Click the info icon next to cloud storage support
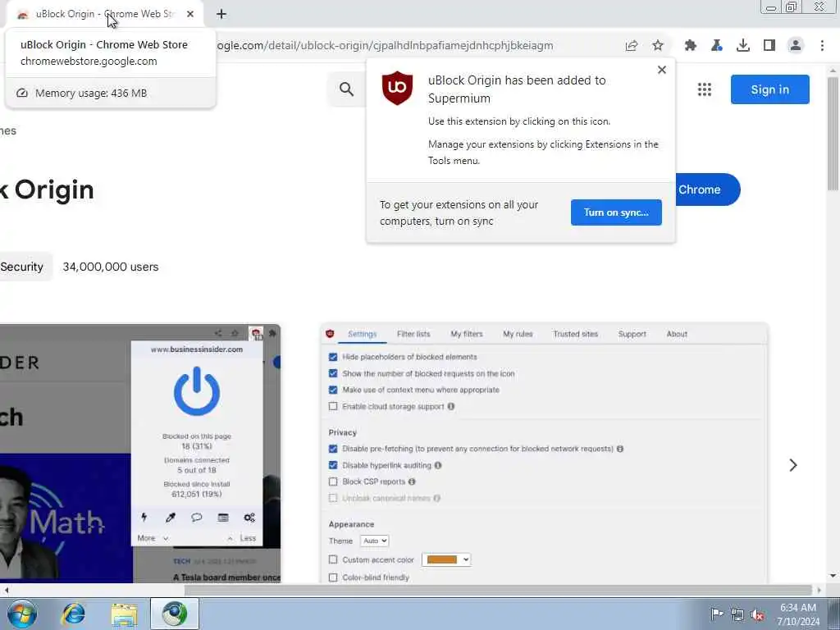Image resolution: width=840 pixels, height=630 pixels. (451, 407)
